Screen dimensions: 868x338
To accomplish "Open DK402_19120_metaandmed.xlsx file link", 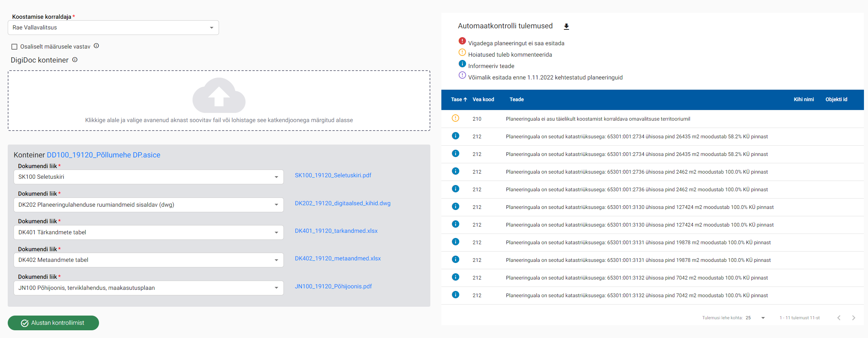I will (338, 259).
